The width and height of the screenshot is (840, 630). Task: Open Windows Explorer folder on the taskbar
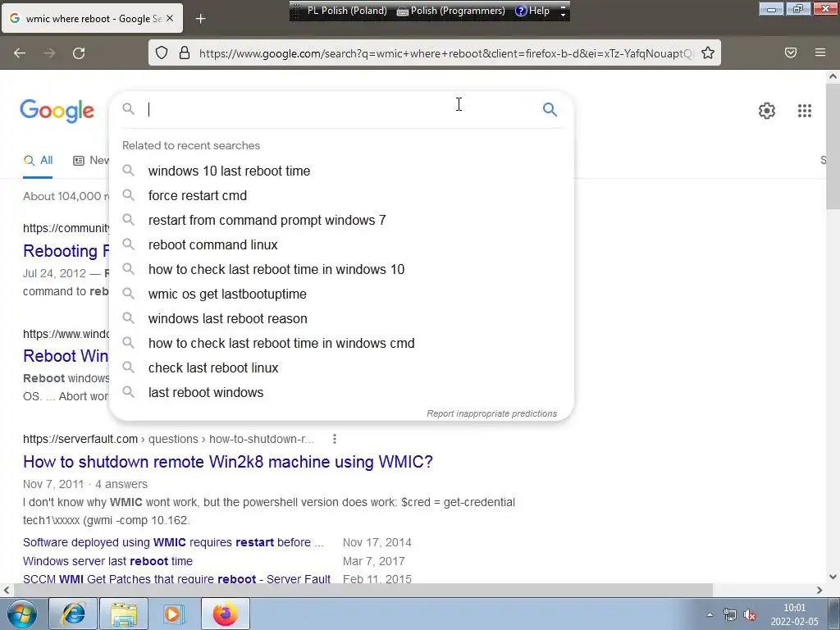pyautogui.click(x=124, y=614)
